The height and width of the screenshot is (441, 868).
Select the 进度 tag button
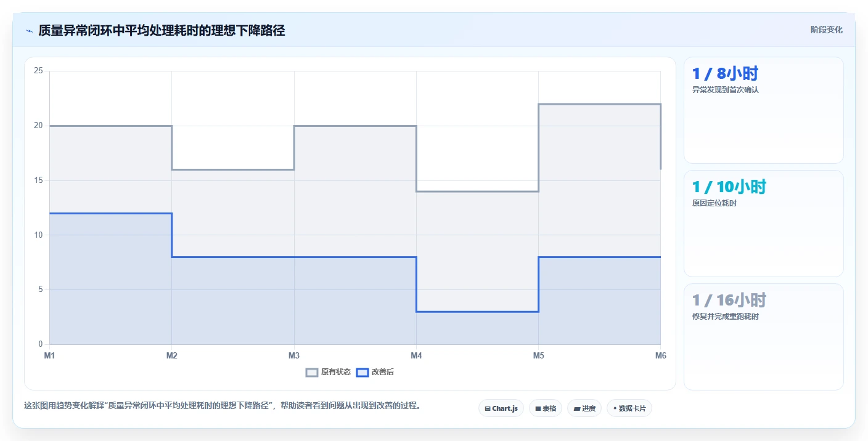tap(584, 408)
